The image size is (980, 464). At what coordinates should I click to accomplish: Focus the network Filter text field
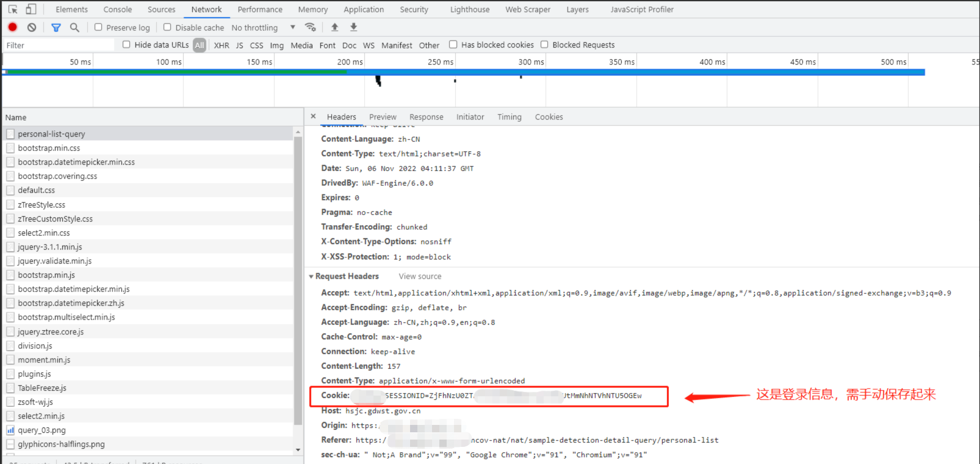tap(59, 45)
